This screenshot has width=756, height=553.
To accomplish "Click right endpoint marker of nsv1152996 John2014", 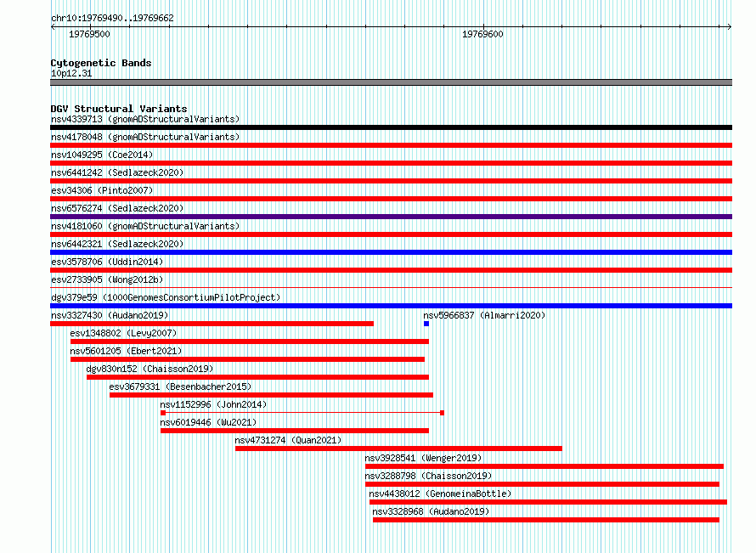I will (442, 413).
